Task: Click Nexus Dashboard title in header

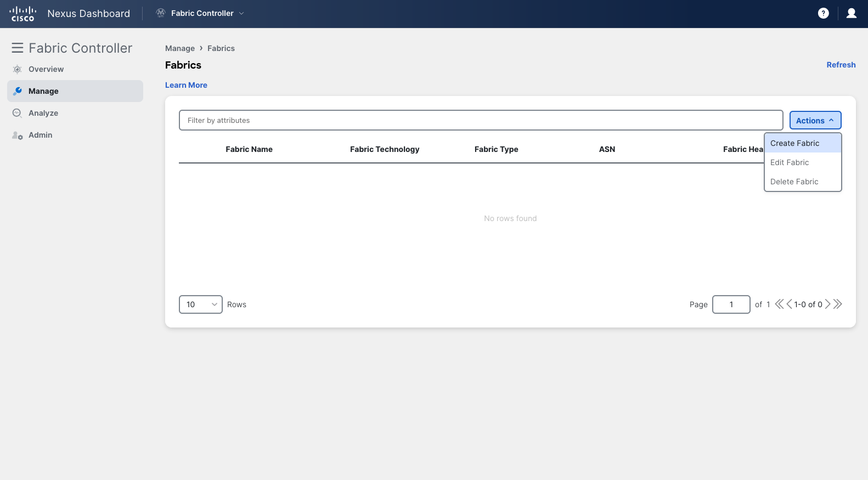Action: (x=89, y=14)
